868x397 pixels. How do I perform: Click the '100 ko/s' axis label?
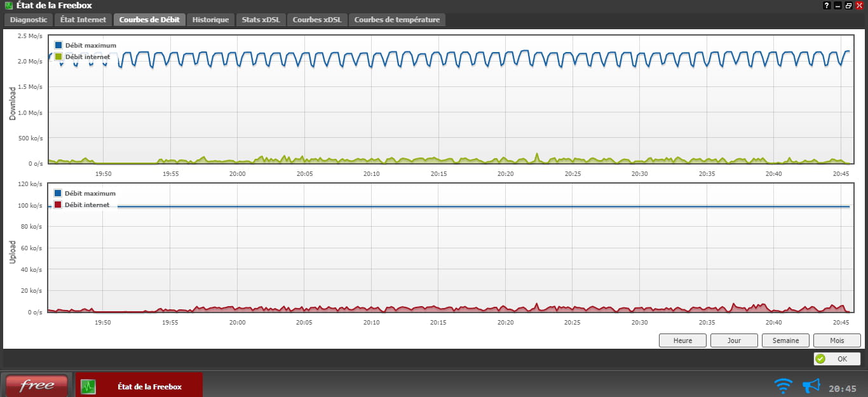pyautogui.click(x=30, y=206)
